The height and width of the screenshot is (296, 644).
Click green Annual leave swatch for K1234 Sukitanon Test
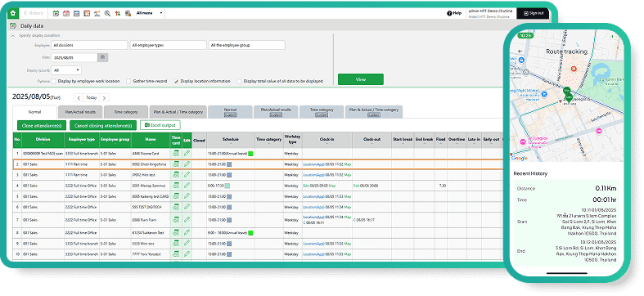[250, 233]
